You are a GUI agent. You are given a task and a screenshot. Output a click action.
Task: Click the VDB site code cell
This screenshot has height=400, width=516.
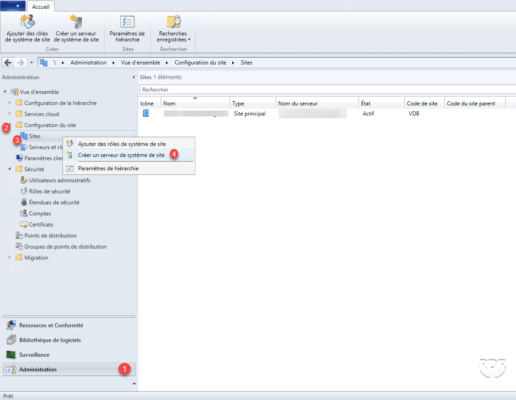point(414,114)
